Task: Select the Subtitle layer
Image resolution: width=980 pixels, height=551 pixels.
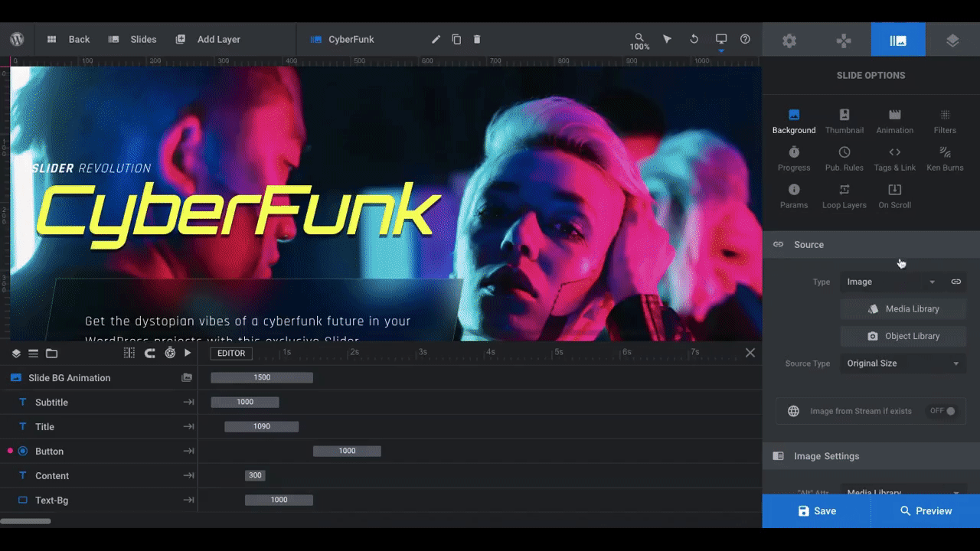Action: tap(99, 403)
